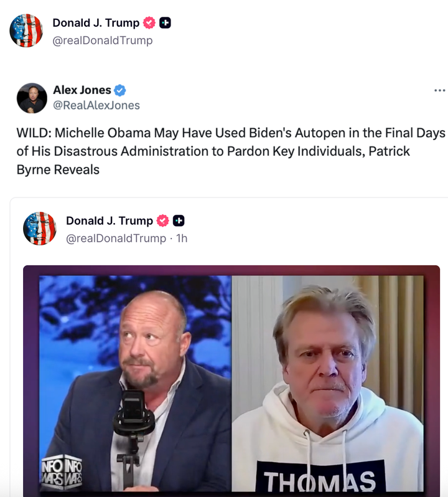Open the top Donald J. Trump display name

96,23
